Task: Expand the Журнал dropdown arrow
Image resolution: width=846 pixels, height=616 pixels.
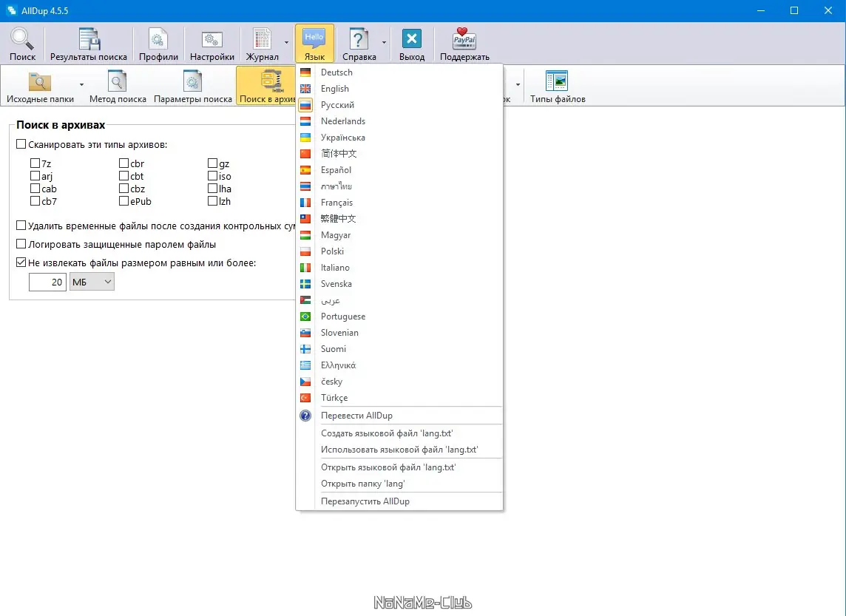Action: [286, 42]
